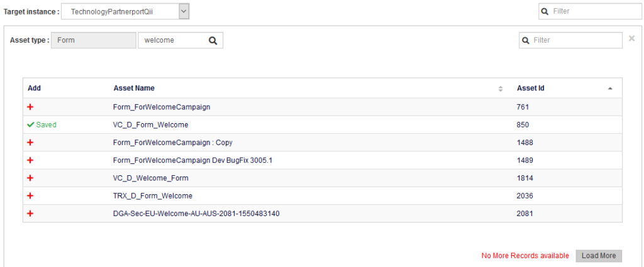
Task: Toggle Asset Id sort order arrow
Action: pyautogui.click(x=609, y=89)
